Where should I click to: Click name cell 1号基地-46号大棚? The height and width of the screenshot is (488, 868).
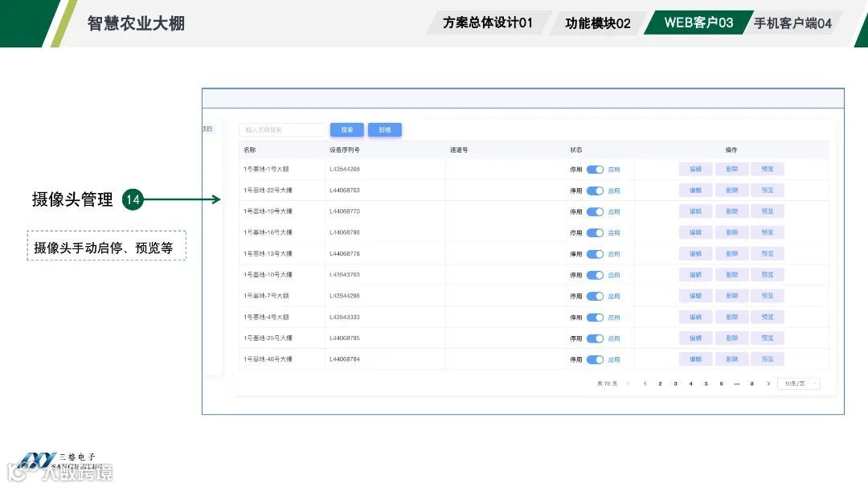[268, 359]
